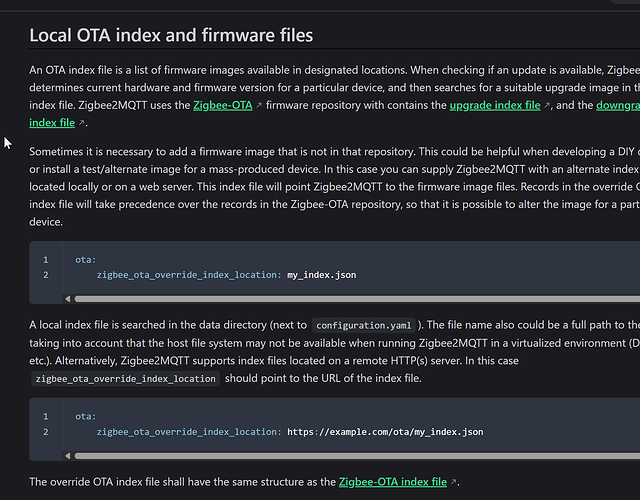Click the https://example.com/ota/my_index.json value
The width and height of the screenshot is (640, 500).
click(x=385, y=432)
